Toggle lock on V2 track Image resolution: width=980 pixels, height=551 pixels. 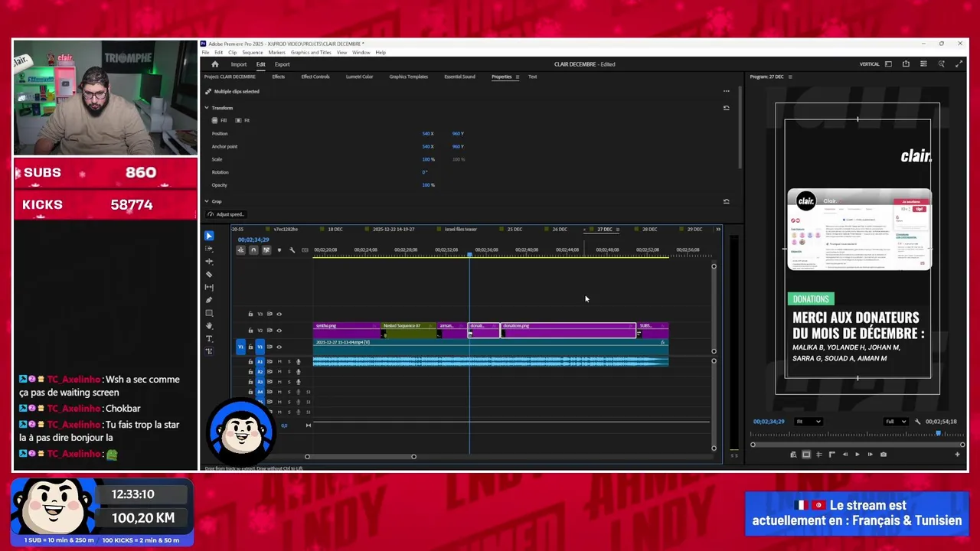click(250, 331)
